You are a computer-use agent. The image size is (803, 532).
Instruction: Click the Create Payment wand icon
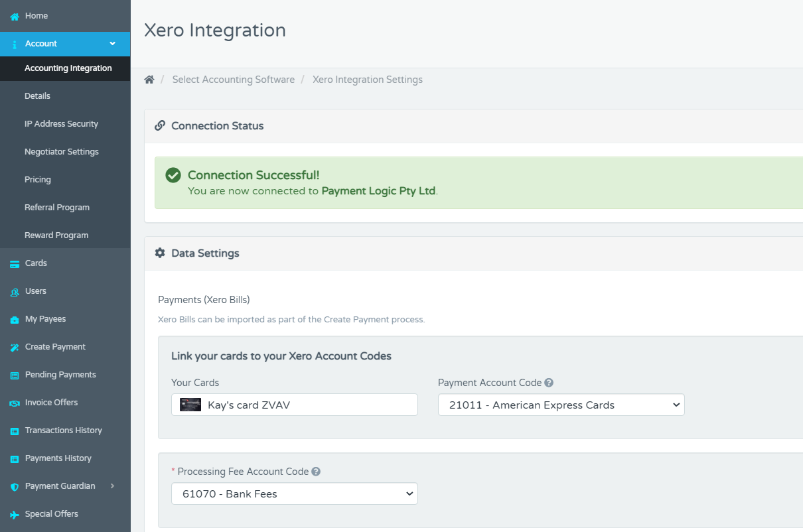15,348
